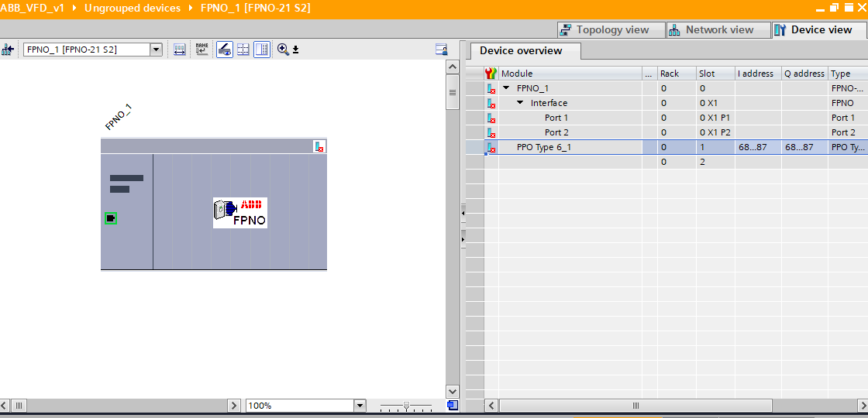Click the canvas horizontal scrollbar right arrow

(235, 406)
